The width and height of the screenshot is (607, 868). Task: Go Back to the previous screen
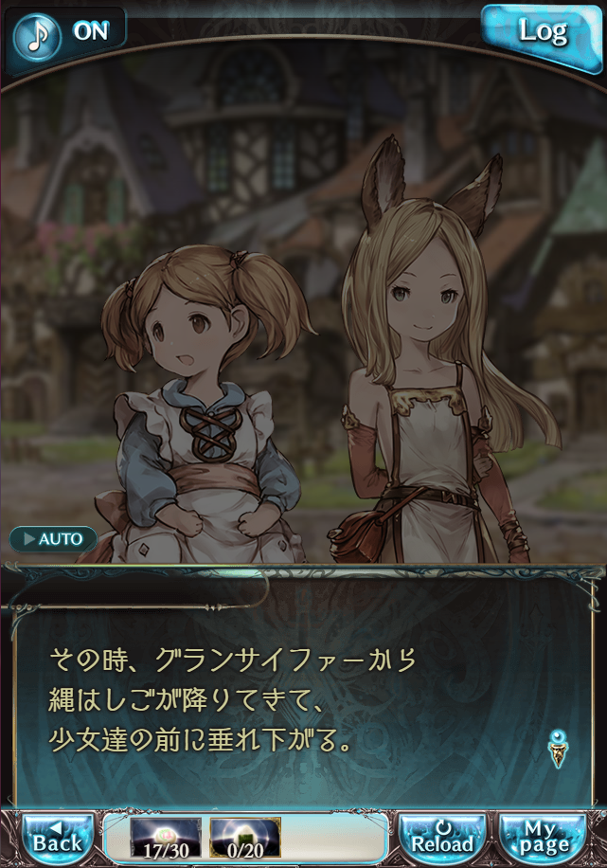tap(58, 837)
